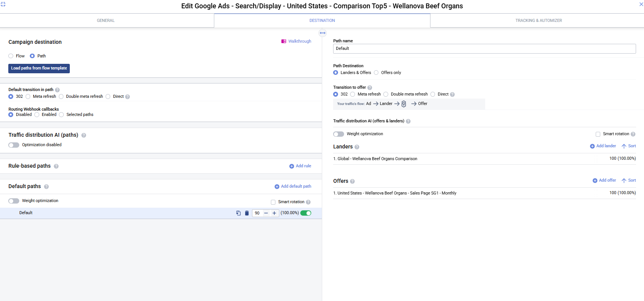The width and height of the screenshot is (644, 301).
Task: Set Routing Webhook callbacks to Selected paths
Action: coord(61,115)
